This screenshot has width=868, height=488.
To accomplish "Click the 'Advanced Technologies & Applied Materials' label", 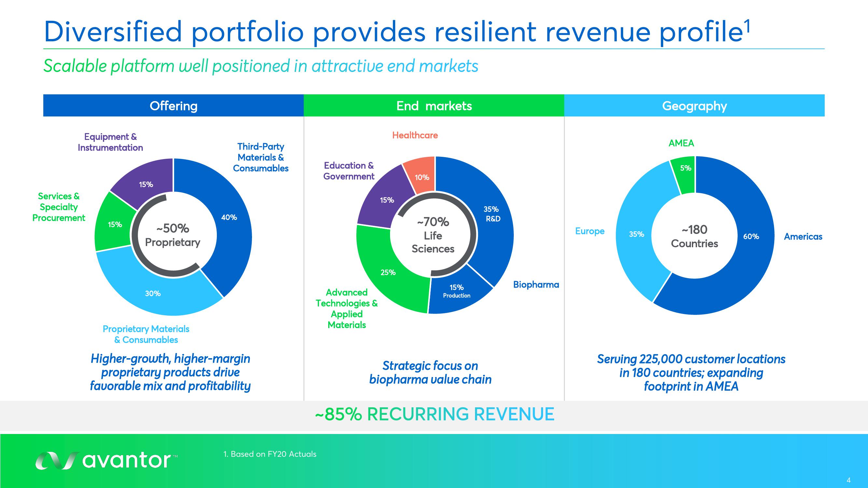I will point(347,308).
